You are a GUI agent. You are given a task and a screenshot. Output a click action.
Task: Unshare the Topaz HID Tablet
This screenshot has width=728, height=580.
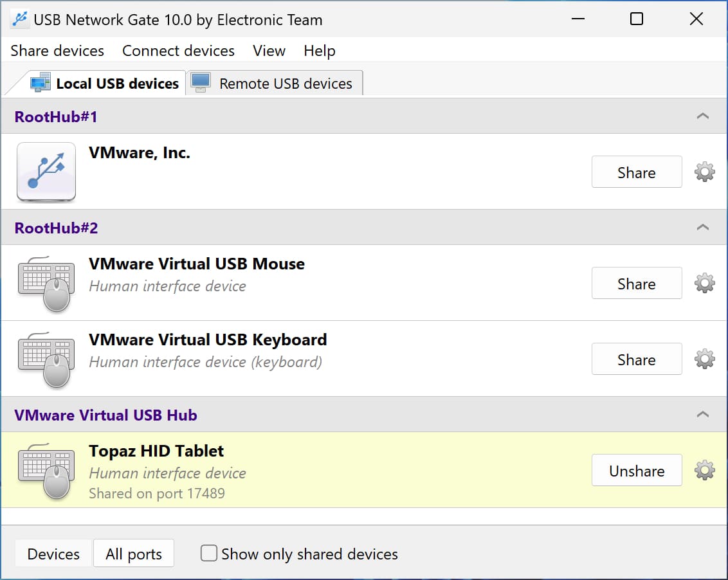coord(637,471)
